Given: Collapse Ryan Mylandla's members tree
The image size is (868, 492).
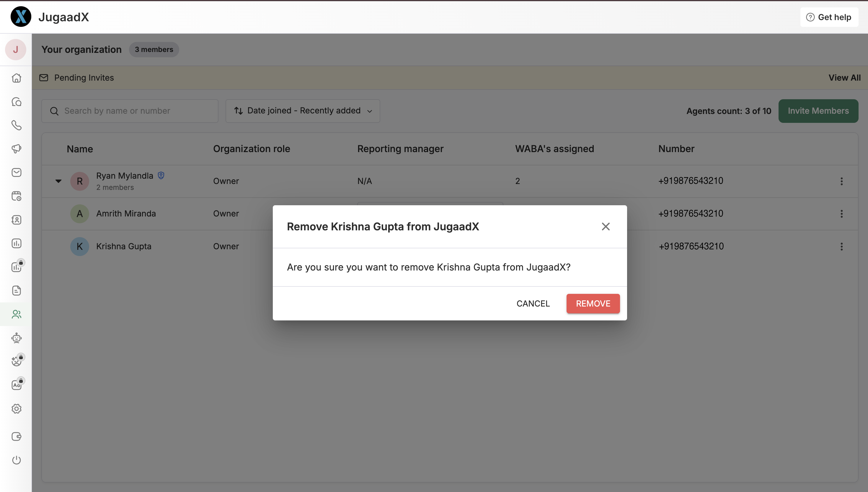Looking at the screenshot, I should click(x=58, y=181).
